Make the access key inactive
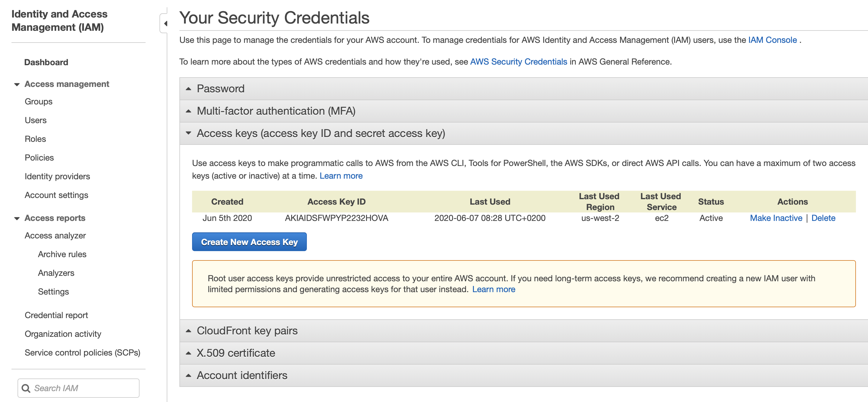Screen dimensions: 868x402 click(x=776, y=218)
